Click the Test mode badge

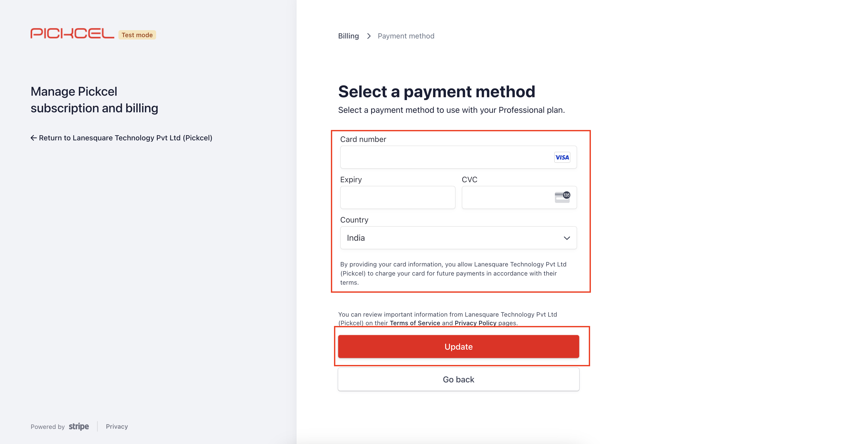[x=137, y=35]
